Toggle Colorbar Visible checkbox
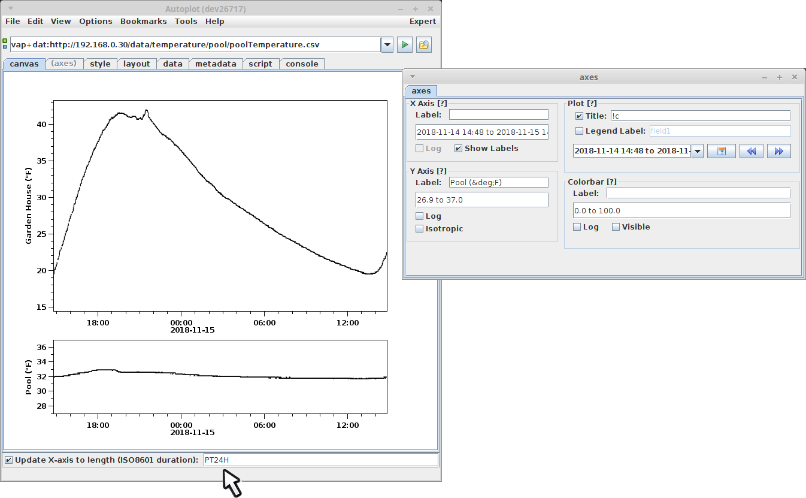The width and height of the screenshot is (806, 498). (x=616, y=227)
